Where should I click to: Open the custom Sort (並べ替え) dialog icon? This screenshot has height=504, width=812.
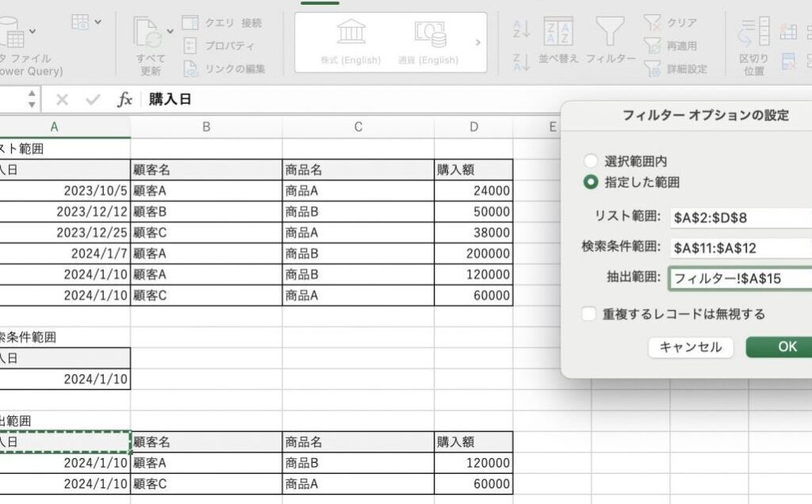559,32
